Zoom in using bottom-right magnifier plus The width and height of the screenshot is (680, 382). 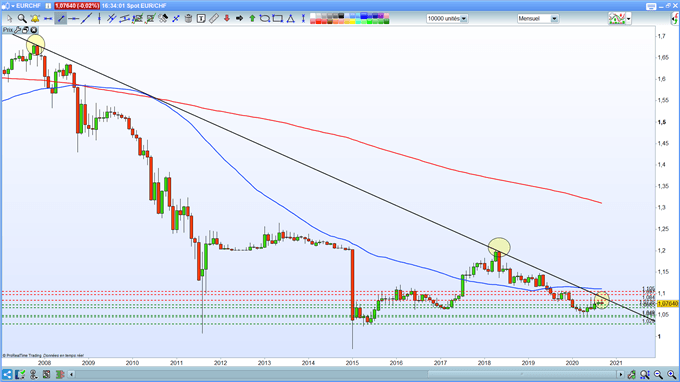point(672,374)
